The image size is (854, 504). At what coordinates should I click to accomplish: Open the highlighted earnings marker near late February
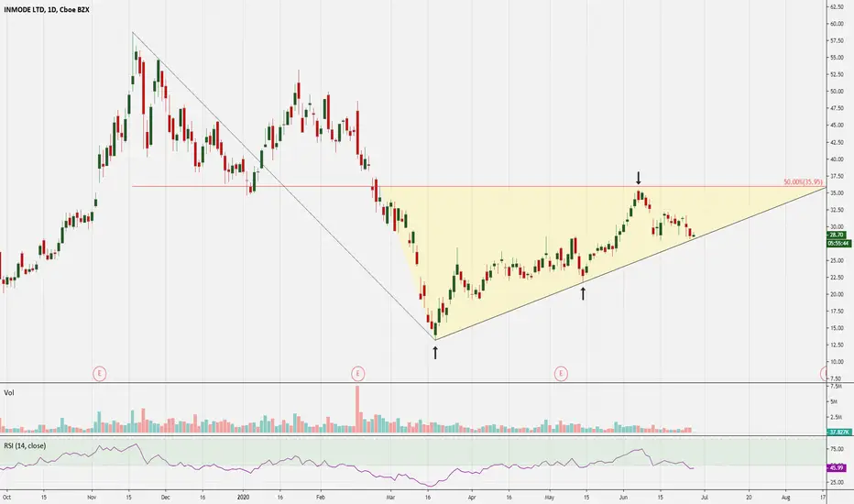click(357, 374)
